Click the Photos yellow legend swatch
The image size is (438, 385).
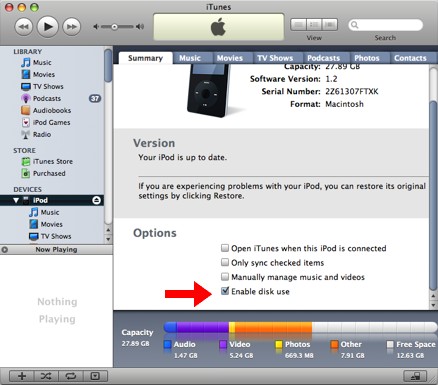tap(279, 344)
